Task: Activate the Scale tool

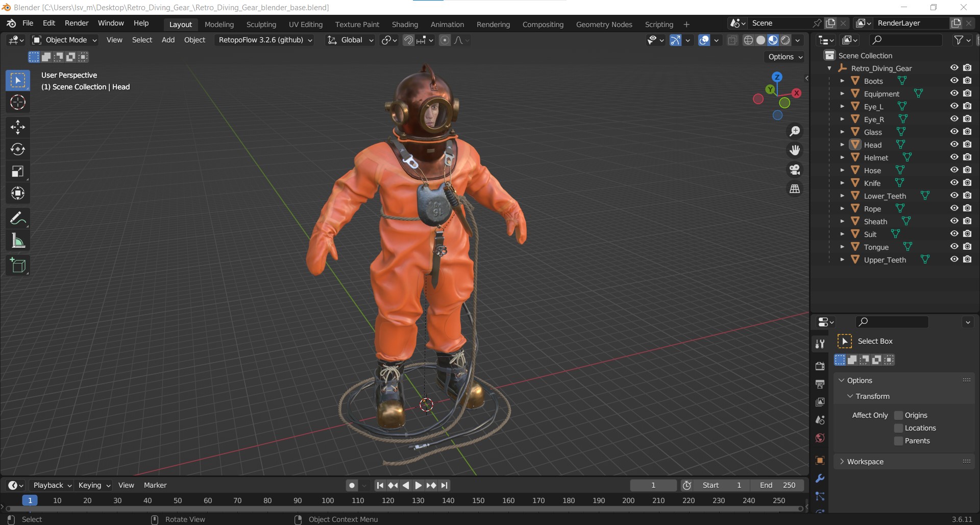Action: click(18, 171)
